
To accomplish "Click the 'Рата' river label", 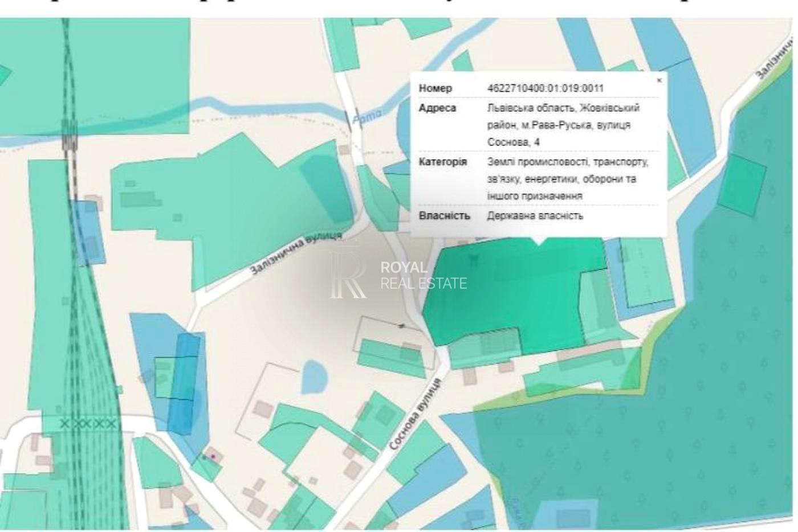I will [x=365, y=117].
